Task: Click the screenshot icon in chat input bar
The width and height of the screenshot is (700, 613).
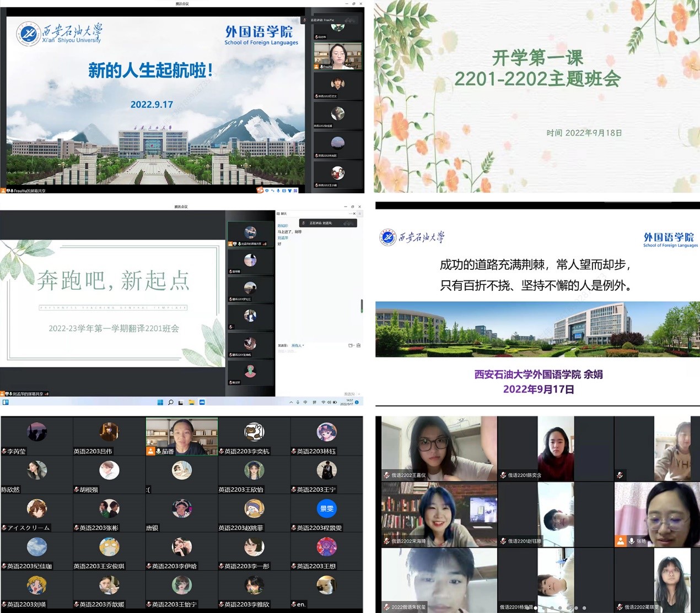Action: point(351,345)
